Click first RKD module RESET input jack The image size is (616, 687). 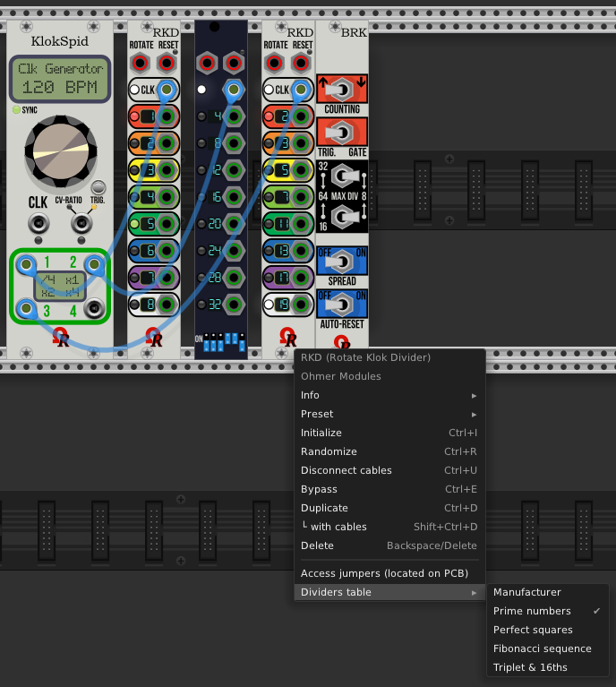(x=167, y=63)
